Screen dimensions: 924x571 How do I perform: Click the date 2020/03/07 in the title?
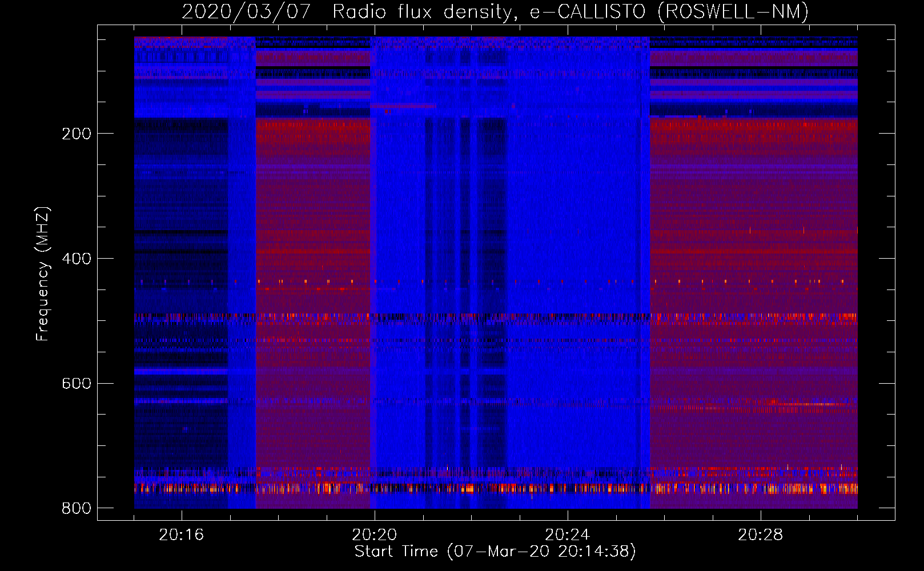pos(246,11)
